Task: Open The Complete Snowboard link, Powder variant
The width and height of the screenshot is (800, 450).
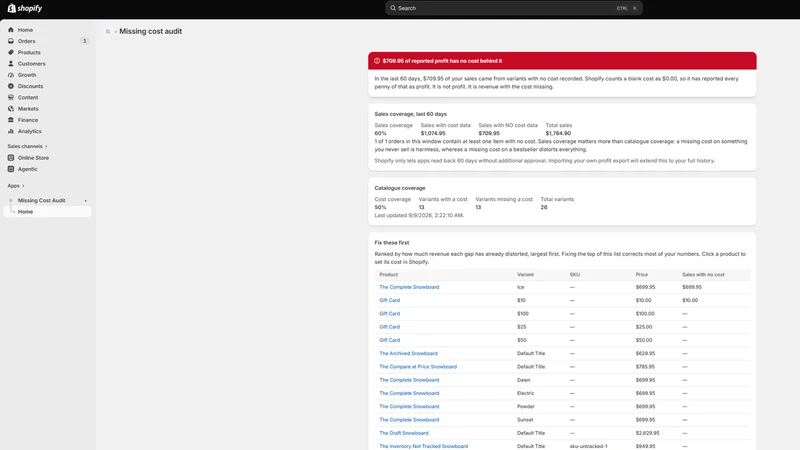Action: pyautogui.click(x=409, y=407)
